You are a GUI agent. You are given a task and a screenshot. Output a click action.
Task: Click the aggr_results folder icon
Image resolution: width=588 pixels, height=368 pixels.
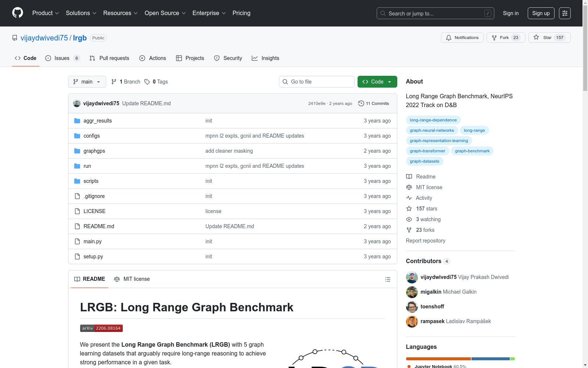(x=77, y=121)
